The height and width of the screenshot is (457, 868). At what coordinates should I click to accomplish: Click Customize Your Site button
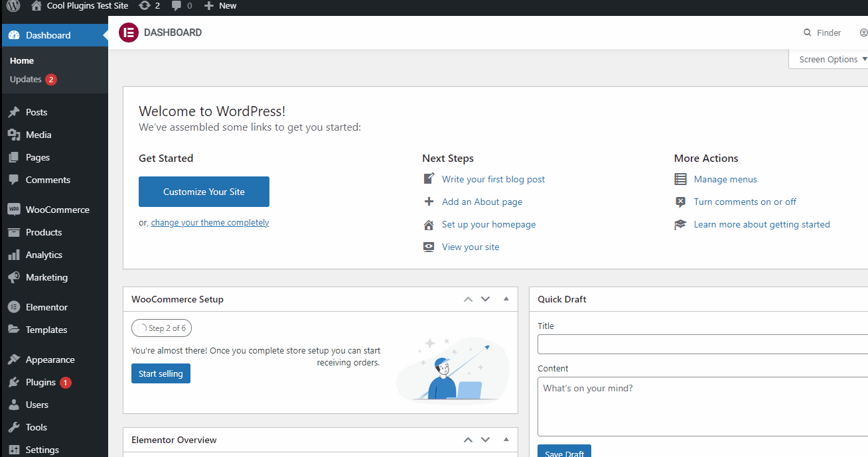coord(204,192)
